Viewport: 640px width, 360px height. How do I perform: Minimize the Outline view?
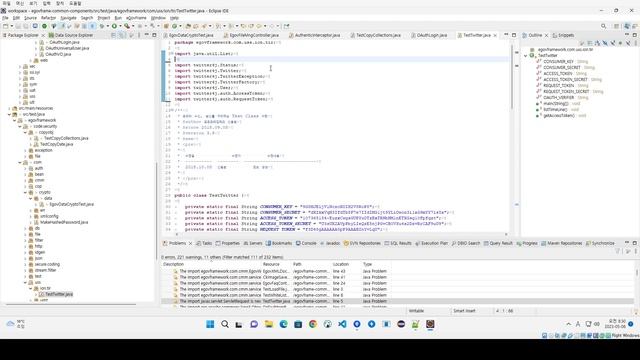click(x=627, y=35)
